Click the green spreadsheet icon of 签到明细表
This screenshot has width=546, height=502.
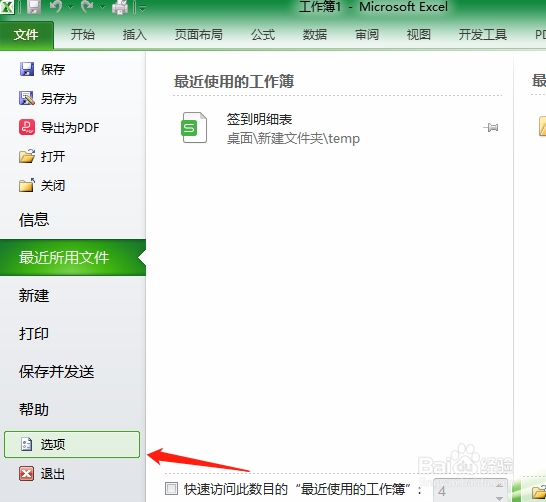(x=194, y=127)
